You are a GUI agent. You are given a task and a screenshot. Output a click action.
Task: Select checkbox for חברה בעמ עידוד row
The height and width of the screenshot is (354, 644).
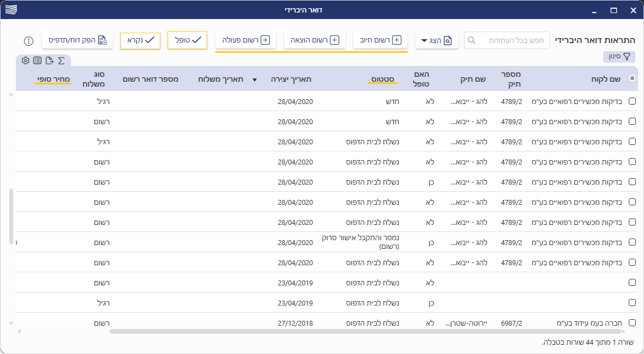632,322
